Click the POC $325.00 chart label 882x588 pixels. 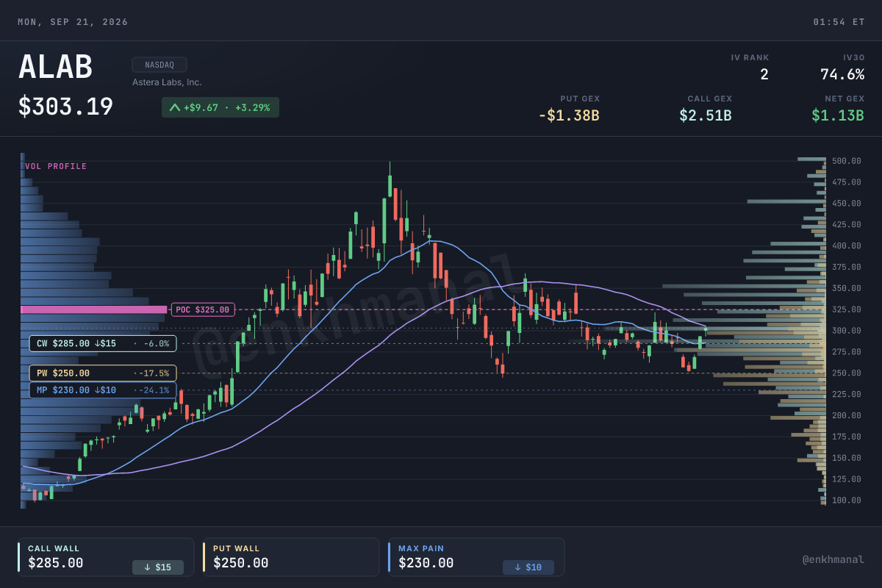click(x=204, y=309)
